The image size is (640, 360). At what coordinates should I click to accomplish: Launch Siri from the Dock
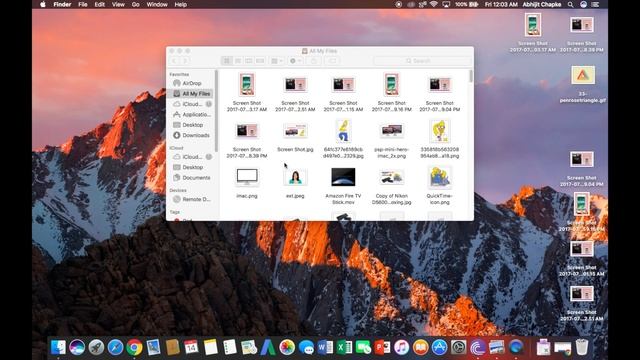(x=77, y=347)
